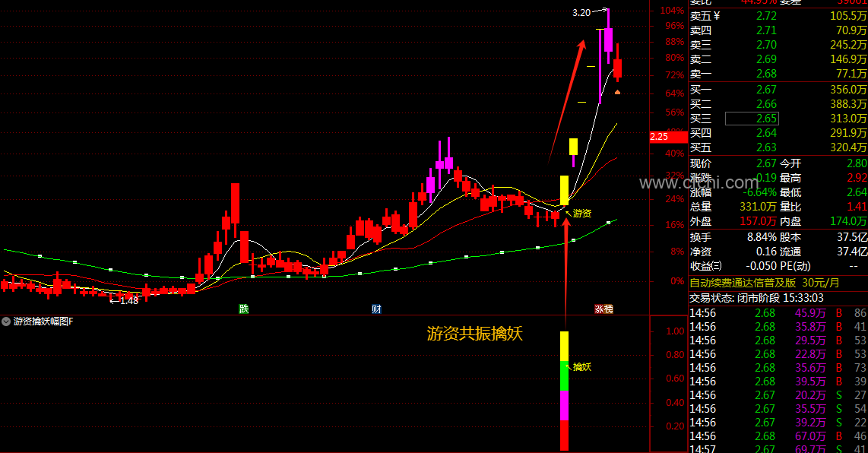Select tick trade row with volume 22.8万

(x=778, y=354)
